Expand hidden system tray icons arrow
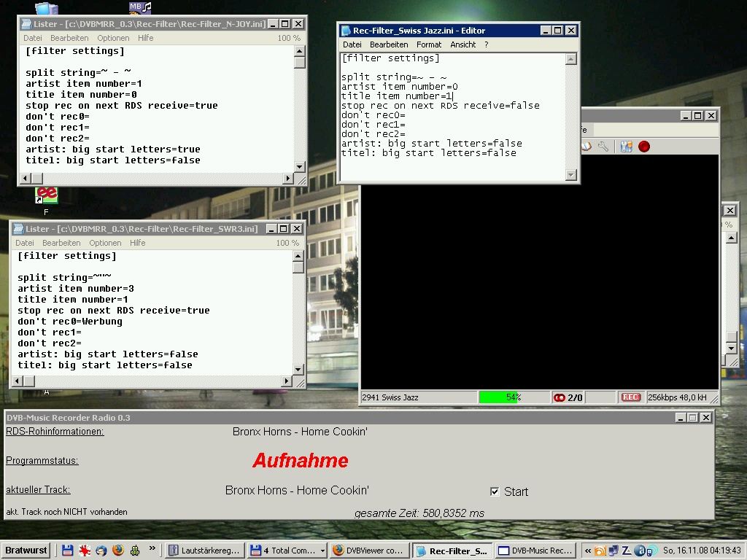The image size is (747, 560). pyautogui.click(x=588, y=551)
